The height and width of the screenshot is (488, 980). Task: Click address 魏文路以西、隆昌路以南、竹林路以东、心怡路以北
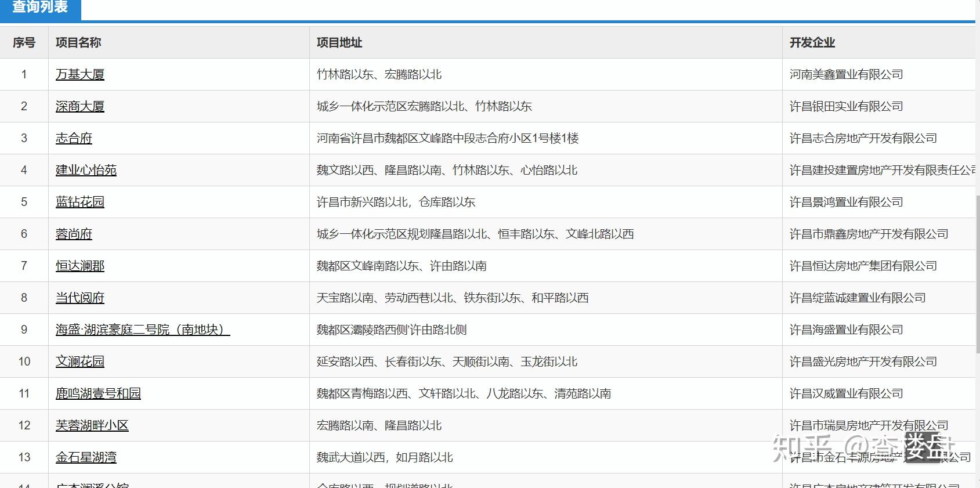tap(447, 170)
